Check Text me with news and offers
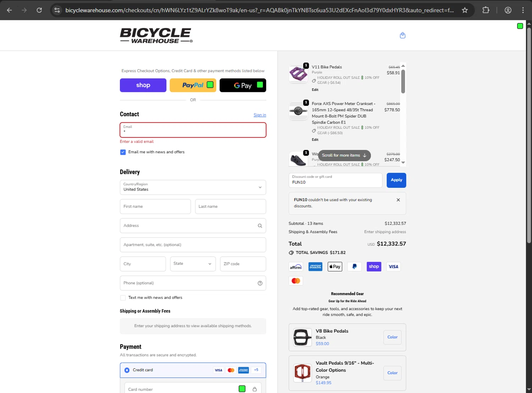This screenshot has width=532, height=393. pos(123,298)
